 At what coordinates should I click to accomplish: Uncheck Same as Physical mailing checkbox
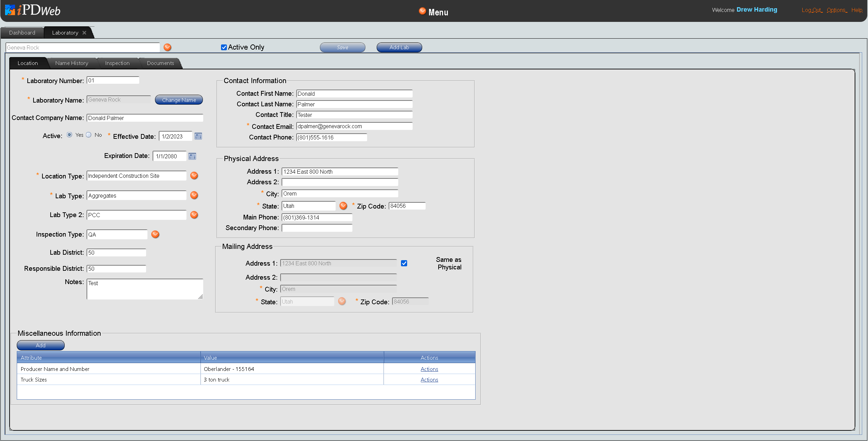[x=404, y=263]
